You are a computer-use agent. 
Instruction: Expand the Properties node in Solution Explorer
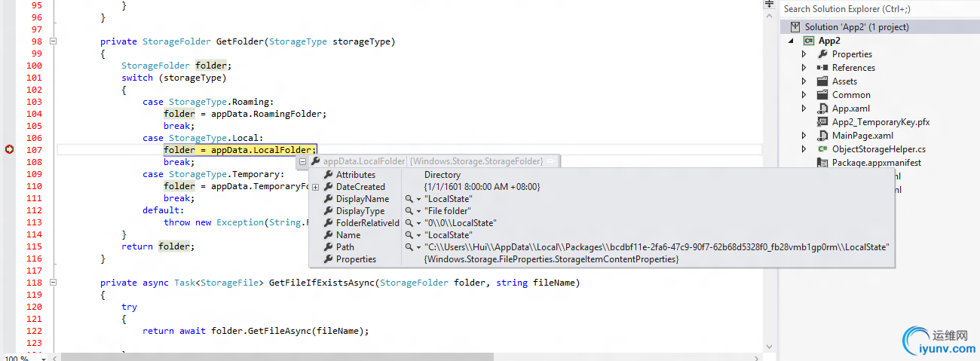coord(804,54)
